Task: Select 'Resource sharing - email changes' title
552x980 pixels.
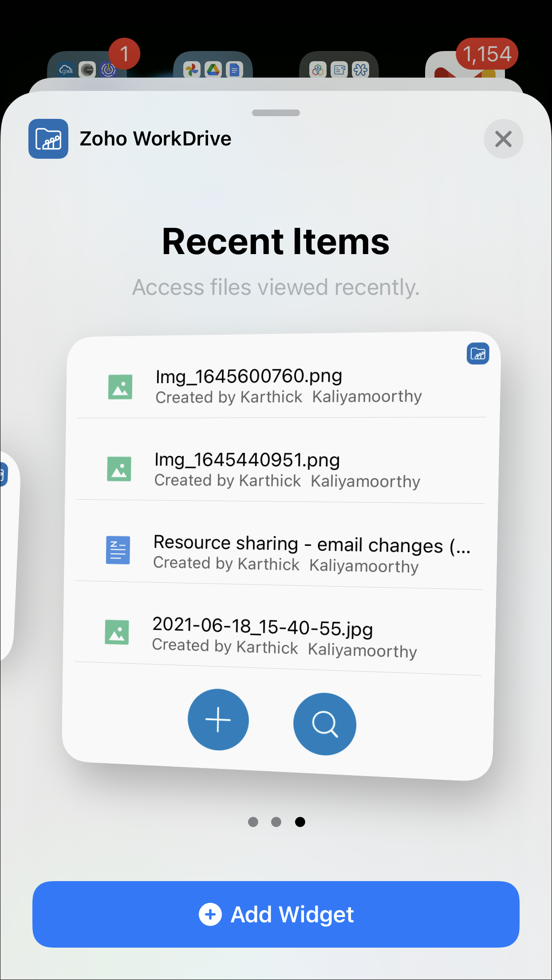Action: pos(311,544)
